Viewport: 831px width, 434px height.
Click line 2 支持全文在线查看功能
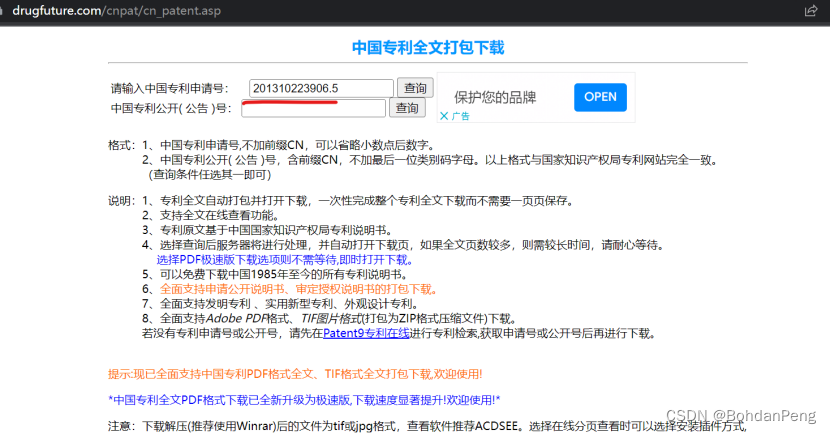[x=211, y=215]
